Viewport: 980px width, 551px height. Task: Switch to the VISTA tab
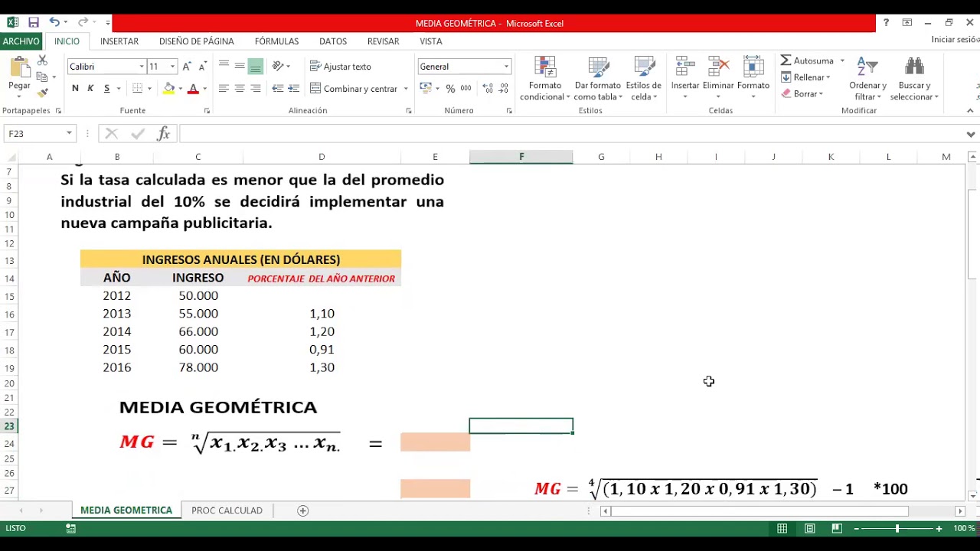[431, 41]
